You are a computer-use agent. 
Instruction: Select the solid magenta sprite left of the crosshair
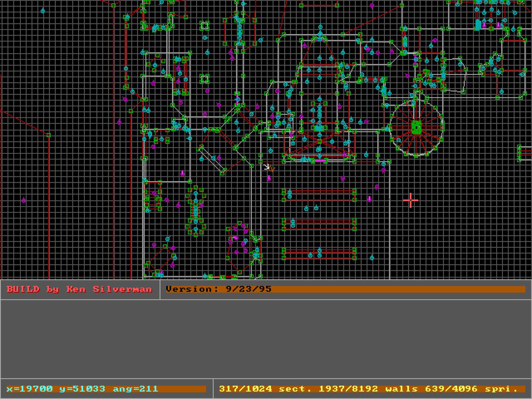[x=369, y=199]
